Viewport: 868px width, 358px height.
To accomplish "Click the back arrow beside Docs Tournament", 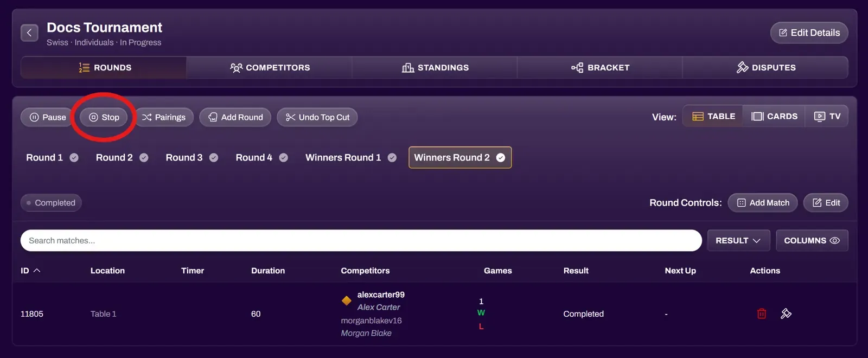I will click(x=29, y=33).
